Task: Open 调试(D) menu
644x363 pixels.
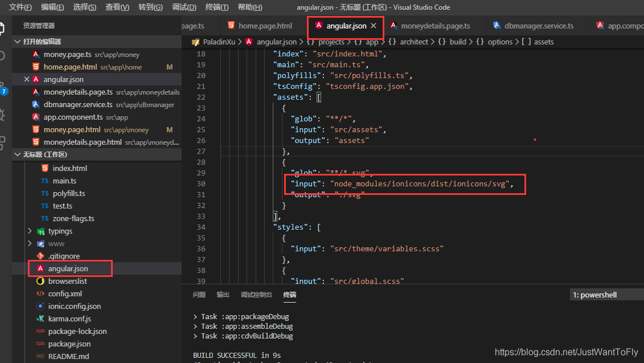Action: click(184, 7)
